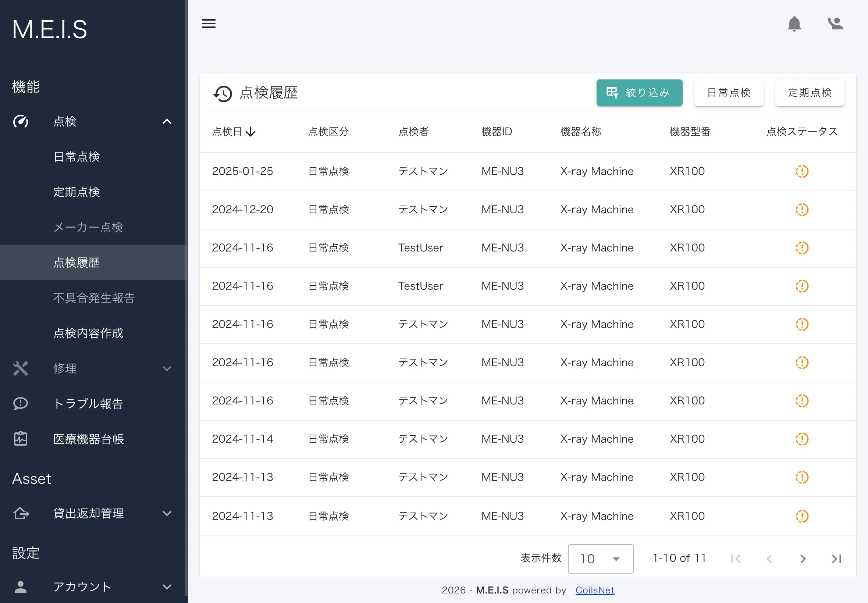Open 医療機器台帳 from the sidebar

point(88,439)
